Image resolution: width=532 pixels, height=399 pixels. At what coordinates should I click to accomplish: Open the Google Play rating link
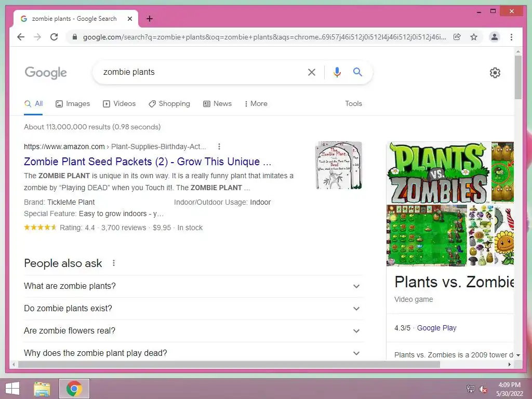click(x=436, y=328)
